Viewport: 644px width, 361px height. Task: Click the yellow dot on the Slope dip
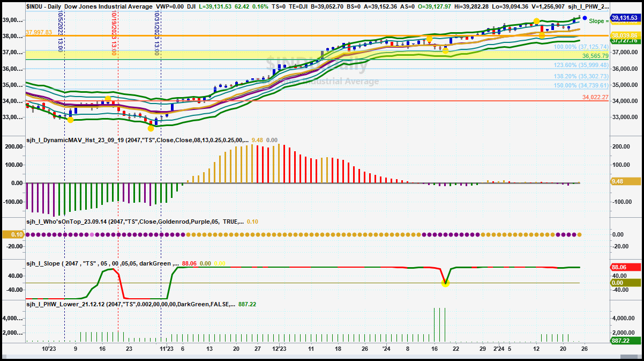point(445,283)
